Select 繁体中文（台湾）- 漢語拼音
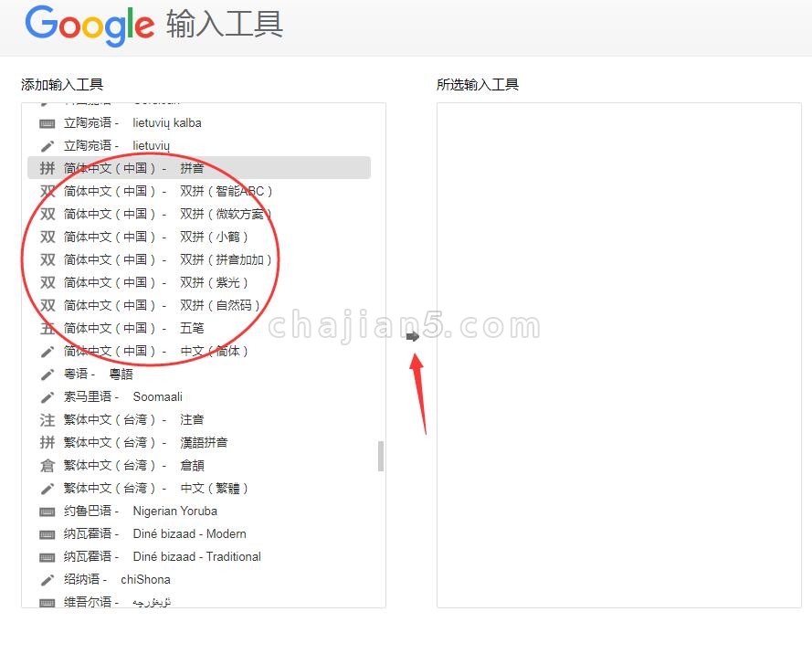 [199, 442]
